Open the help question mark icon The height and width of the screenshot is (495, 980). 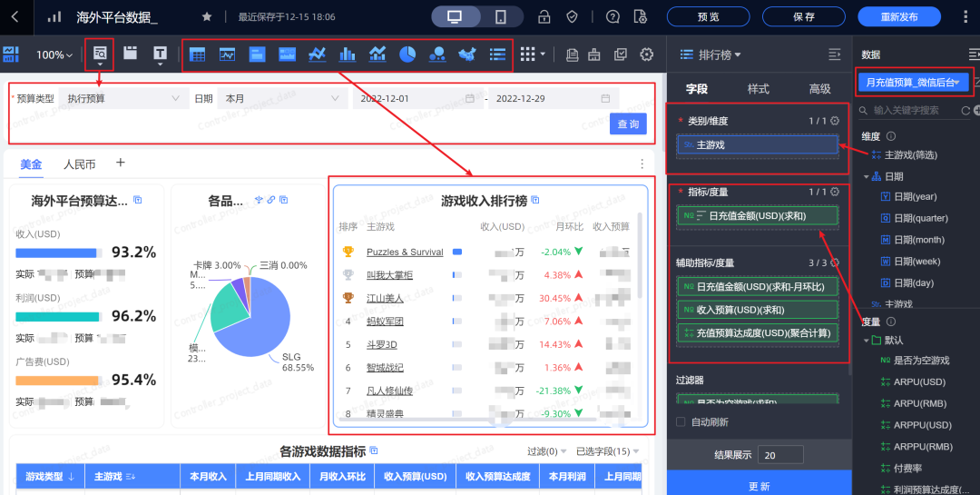(612, 17)
